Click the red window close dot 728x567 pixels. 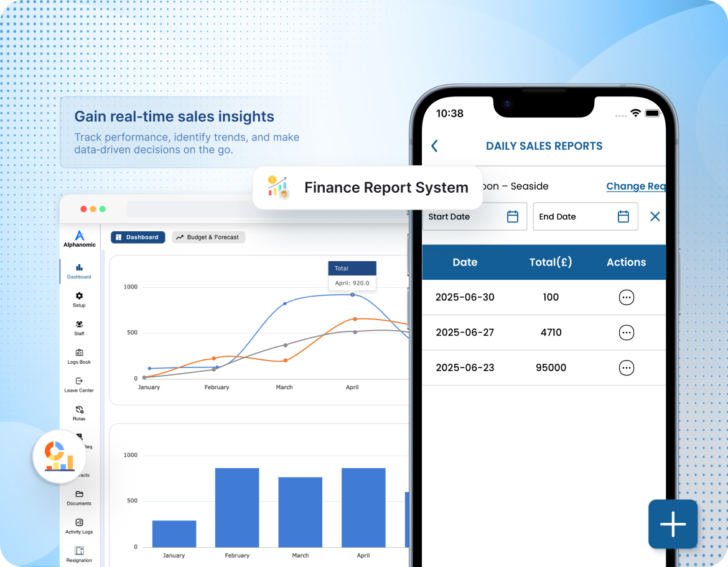tap(83, 210)
